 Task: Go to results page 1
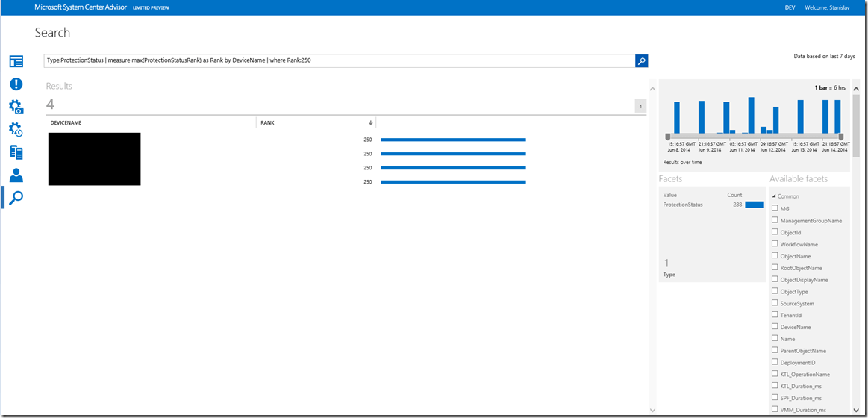(x=640, y=106)
